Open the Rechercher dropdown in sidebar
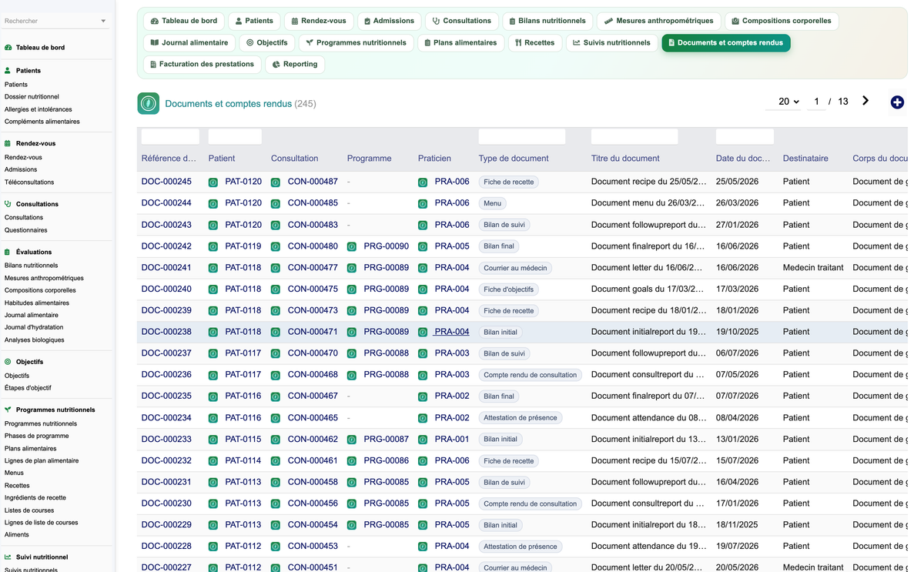The width and height of the screenshot is (924, 572). 103,21
